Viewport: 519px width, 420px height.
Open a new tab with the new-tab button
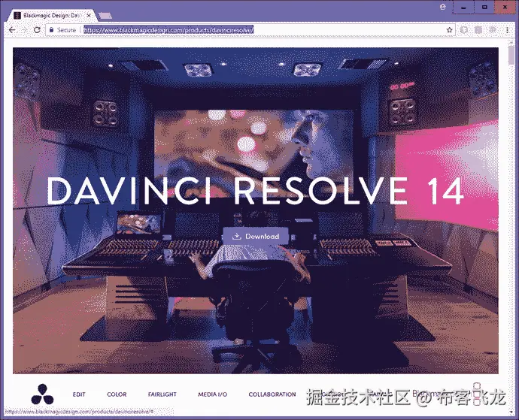click(x=105, y=16)
